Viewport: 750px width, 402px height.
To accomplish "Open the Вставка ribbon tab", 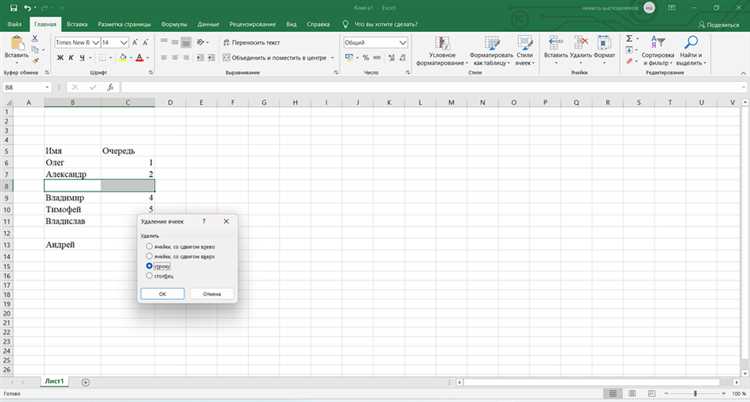I will [77, 24].
